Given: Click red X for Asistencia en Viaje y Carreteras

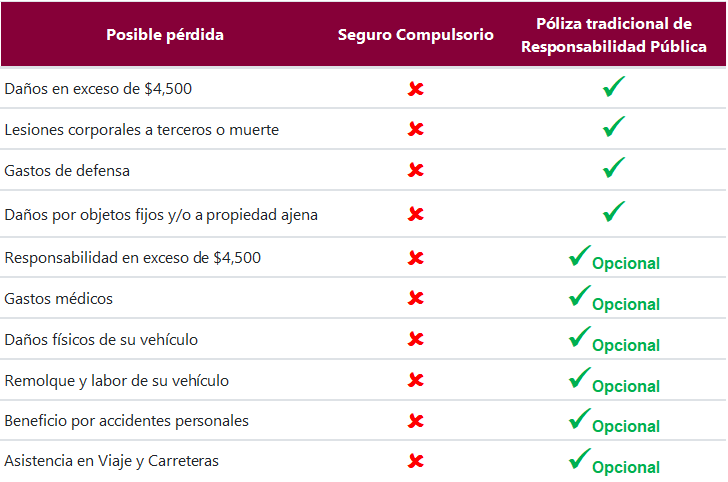Looking at the screenshot, I should click(416, 461).
